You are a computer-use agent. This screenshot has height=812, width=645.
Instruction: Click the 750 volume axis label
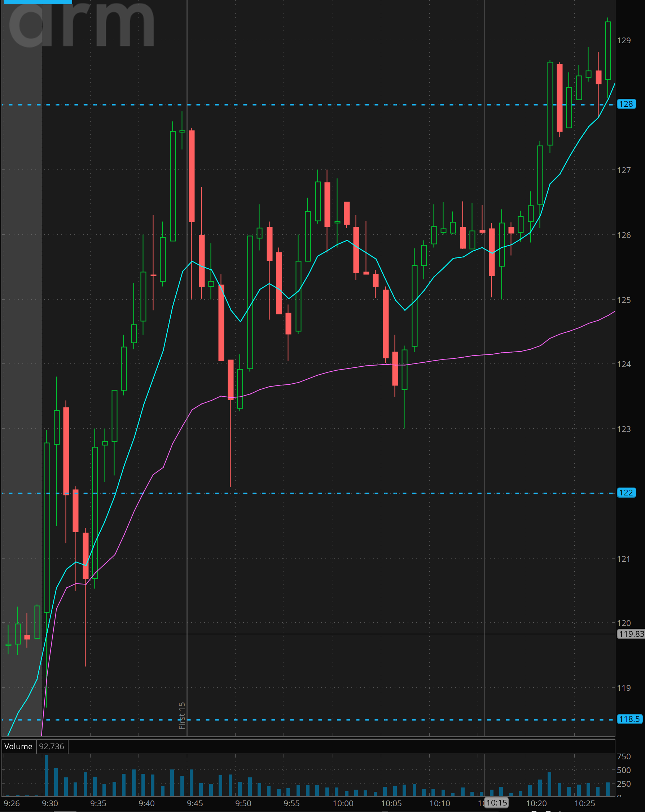(624, 756)
